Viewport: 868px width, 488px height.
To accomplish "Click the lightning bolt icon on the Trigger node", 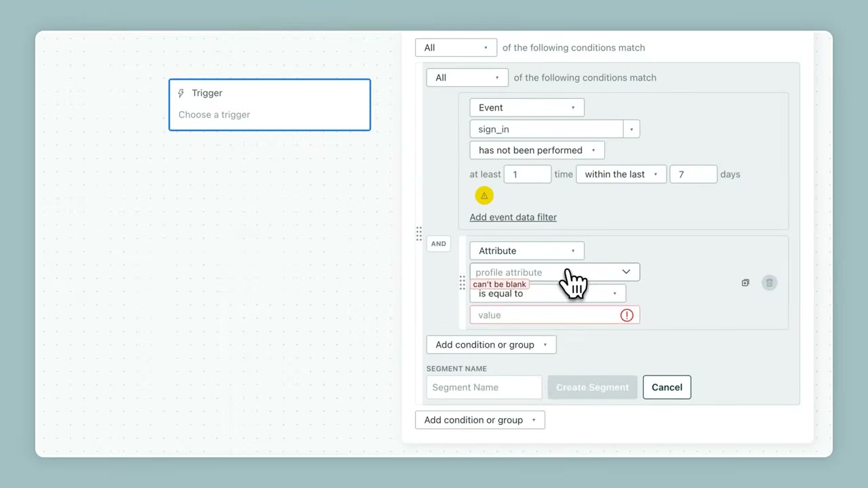I will point(181,94).
